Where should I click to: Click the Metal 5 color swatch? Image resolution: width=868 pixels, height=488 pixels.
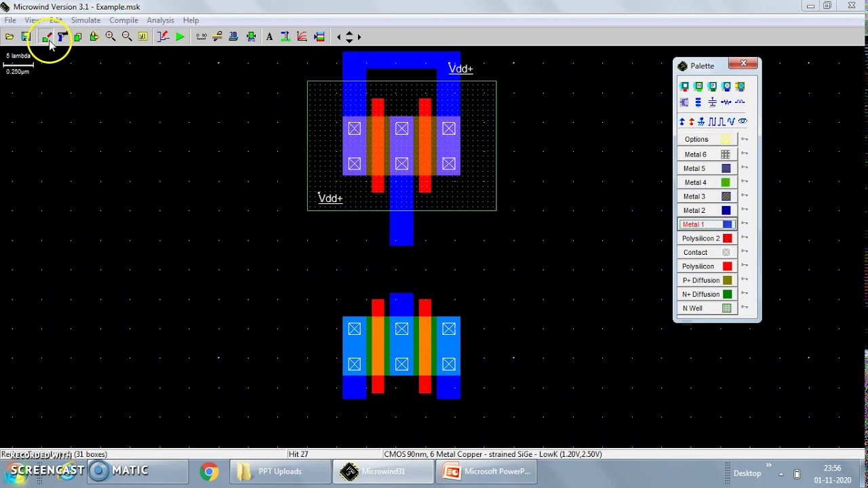tap(726, 168)
